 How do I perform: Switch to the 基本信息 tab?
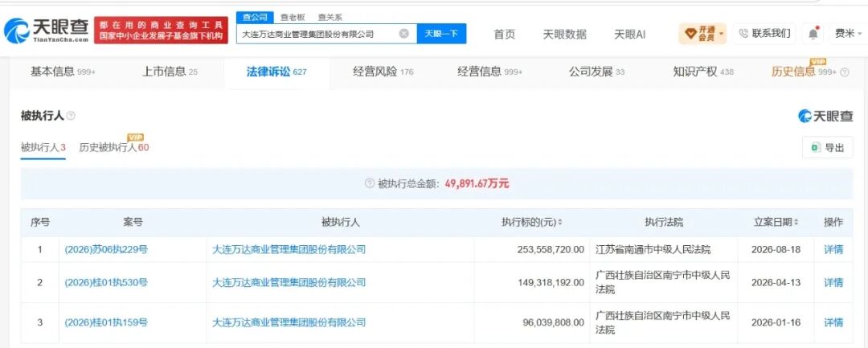click(63, 72)
